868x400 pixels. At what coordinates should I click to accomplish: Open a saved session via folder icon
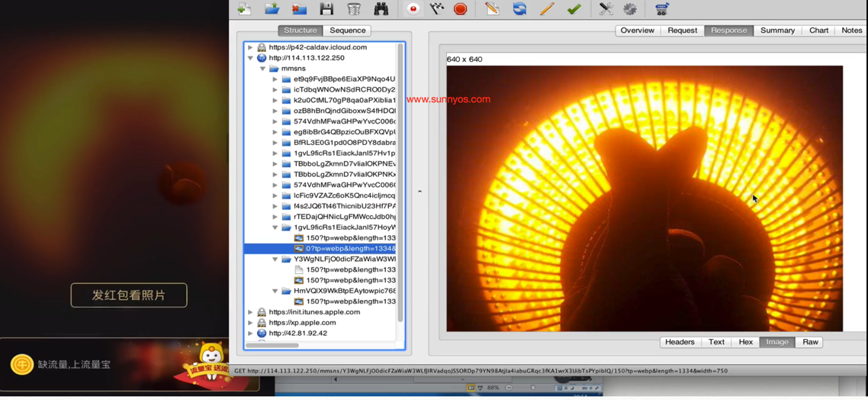pyautogui.click(x=272, y=9)
